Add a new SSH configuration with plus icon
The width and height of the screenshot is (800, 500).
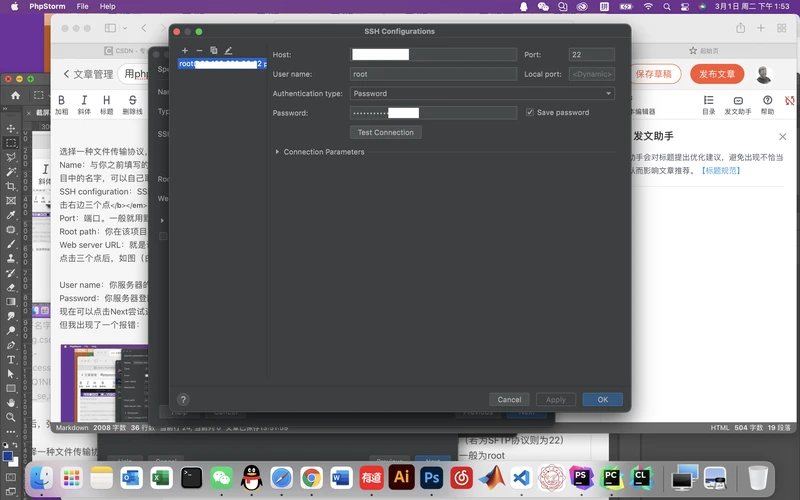(x=185, y=51)
